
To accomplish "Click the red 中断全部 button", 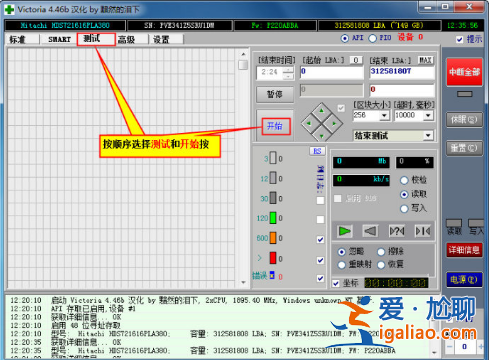I will [464, 72].
